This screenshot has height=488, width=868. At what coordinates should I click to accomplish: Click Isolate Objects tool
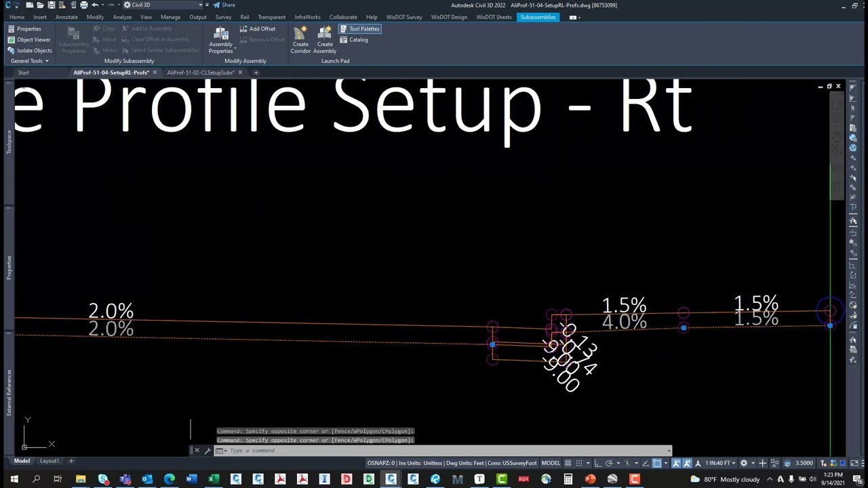(x=30, y=51)
